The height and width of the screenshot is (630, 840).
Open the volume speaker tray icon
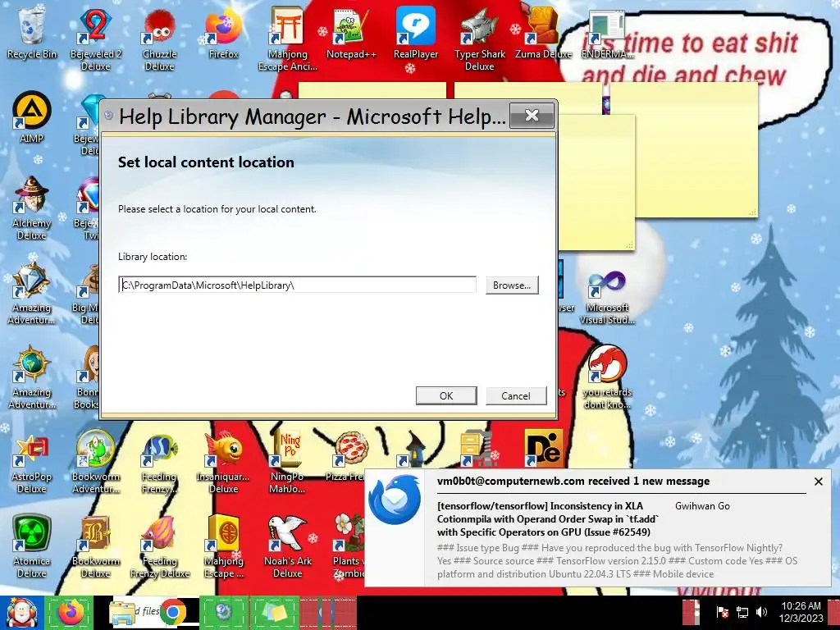pyautogui.click(x=761, y=612)
